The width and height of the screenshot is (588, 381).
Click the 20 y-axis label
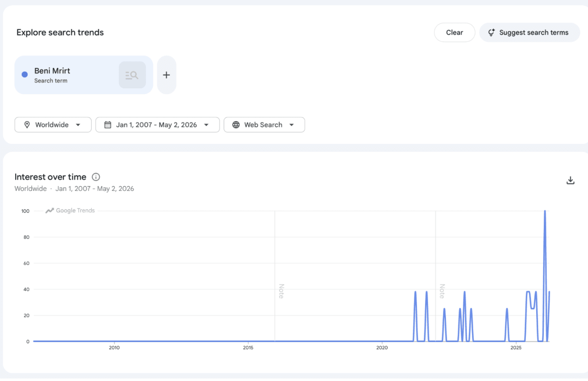tap(27, 315)
